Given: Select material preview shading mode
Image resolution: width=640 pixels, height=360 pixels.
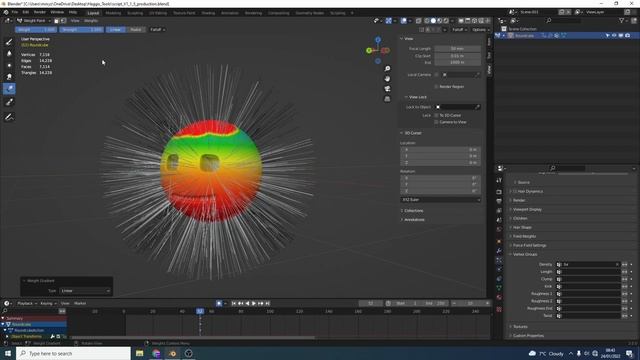Looking at the screenshot, I should (x=440, y=20).
